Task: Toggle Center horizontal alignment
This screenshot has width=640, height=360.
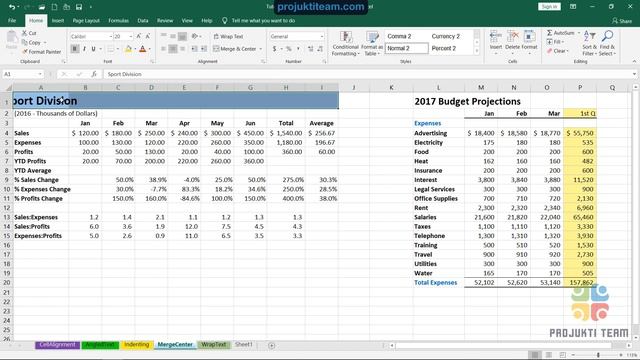Action: pos(173,49)
